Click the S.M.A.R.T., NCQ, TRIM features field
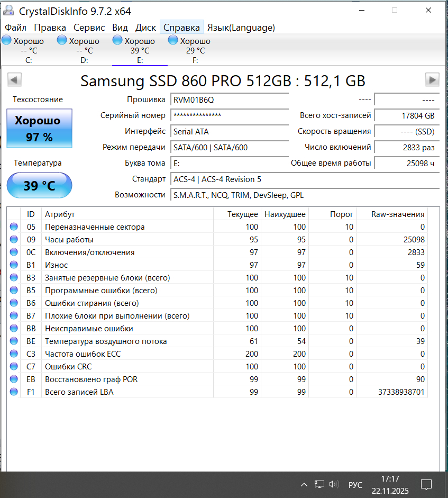Viewport: 448px width, 498px height. (x=305, y=195)
